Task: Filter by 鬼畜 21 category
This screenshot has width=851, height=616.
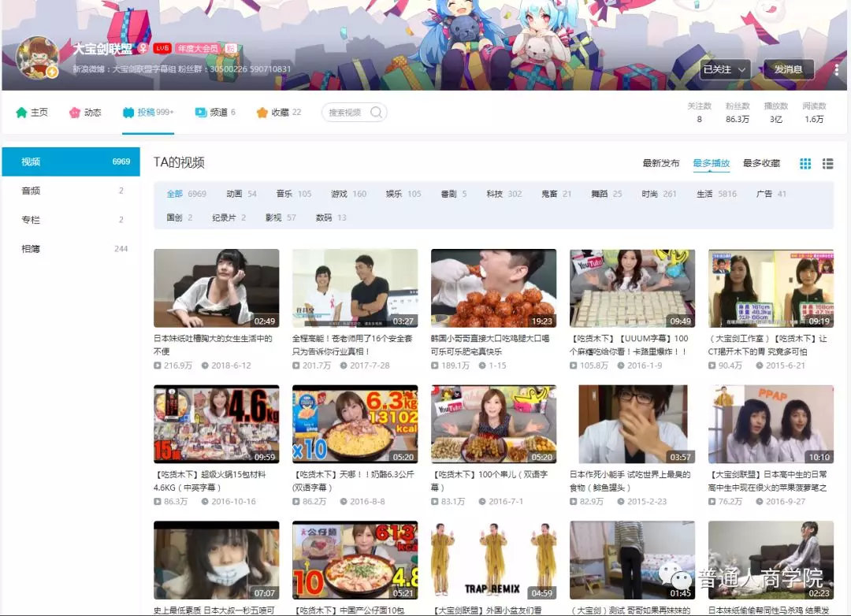Action: [556, 194]
